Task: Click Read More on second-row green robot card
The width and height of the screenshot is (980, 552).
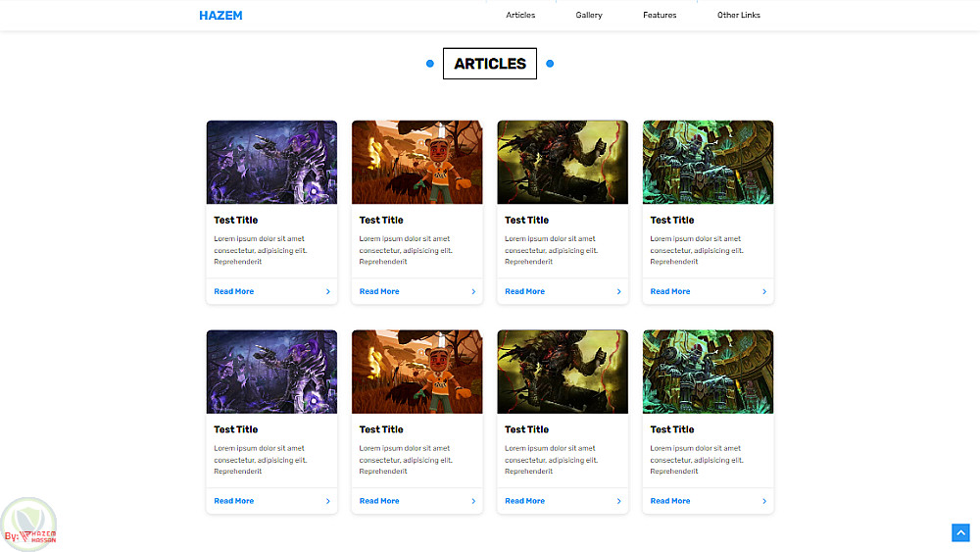Action: (670, 501)
